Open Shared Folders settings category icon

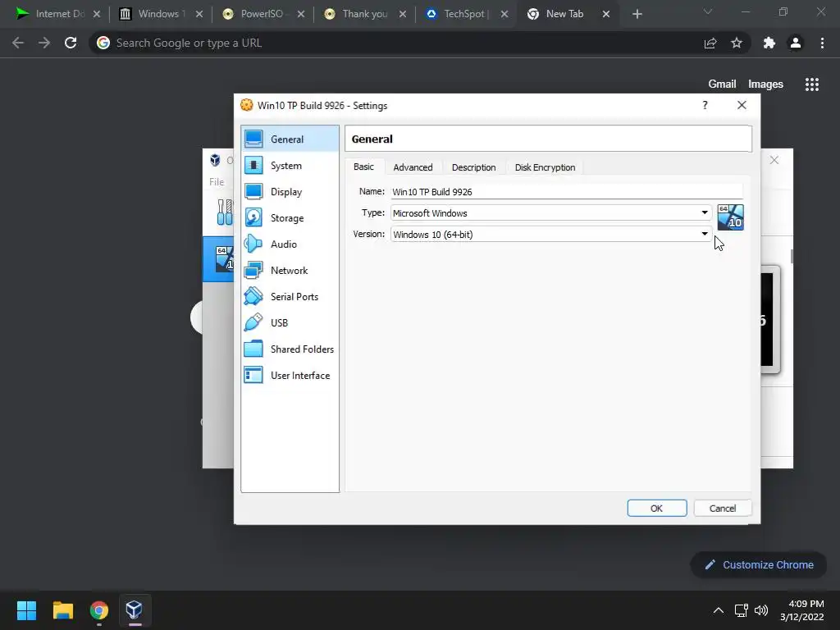coord(253,349)
